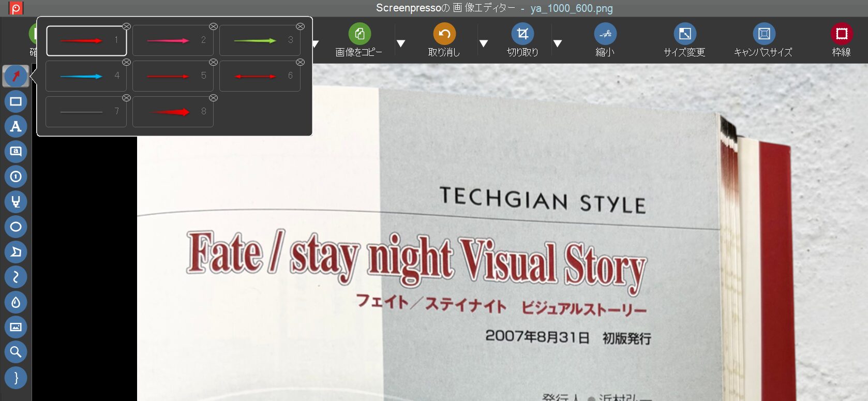This screenshot has width=868, height=401.
Task: Select the Polygon tool
Action: (x=16, y=252)
